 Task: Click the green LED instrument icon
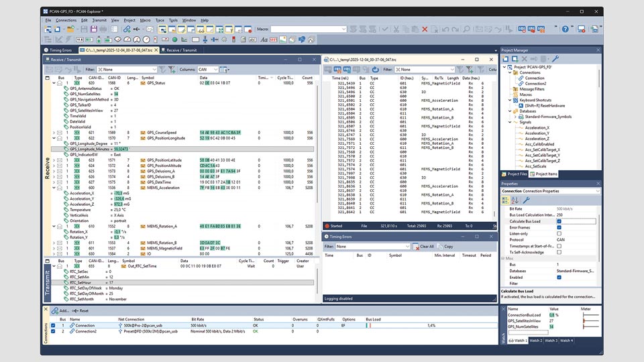(174, 40)
